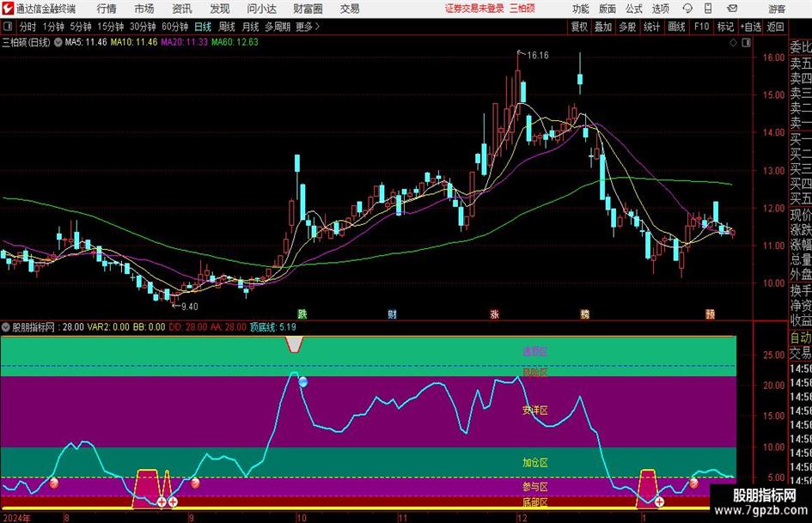The image size is (812, 523).
Task: Click the Tongdaxin app logo icon
Action: click(x=8, y=9)
